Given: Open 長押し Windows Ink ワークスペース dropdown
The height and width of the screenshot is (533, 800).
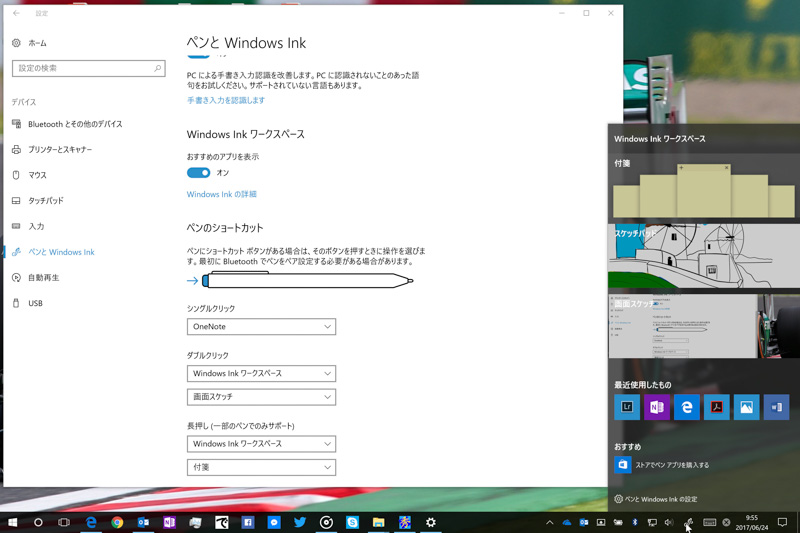Looking at the screenshot, I should (x=261, y=444).
